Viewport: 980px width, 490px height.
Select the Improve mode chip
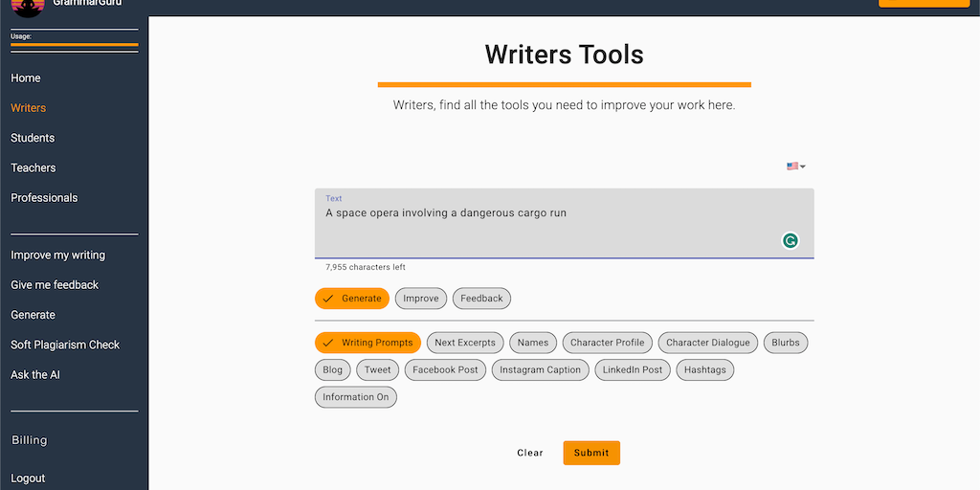[420, 299]
